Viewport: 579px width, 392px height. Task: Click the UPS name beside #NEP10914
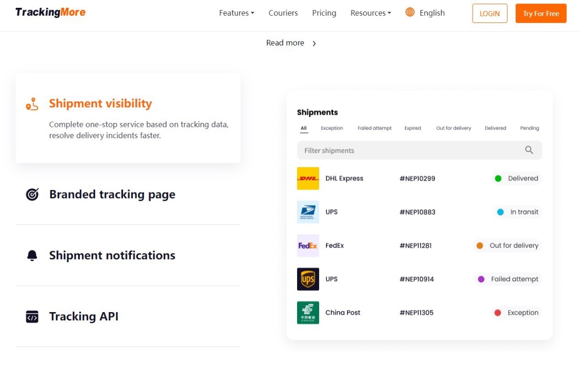coord(331,279)
